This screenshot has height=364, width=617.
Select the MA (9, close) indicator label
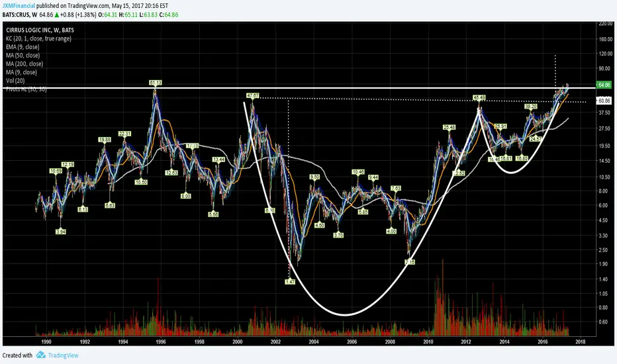point(21,72)
